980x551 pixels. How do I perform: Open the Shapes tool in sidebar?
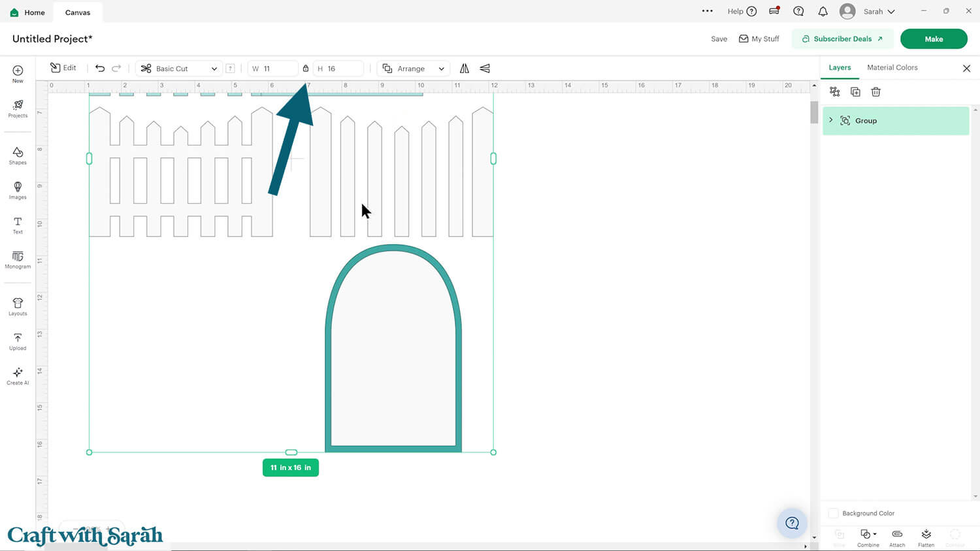[x=18, y=155]
